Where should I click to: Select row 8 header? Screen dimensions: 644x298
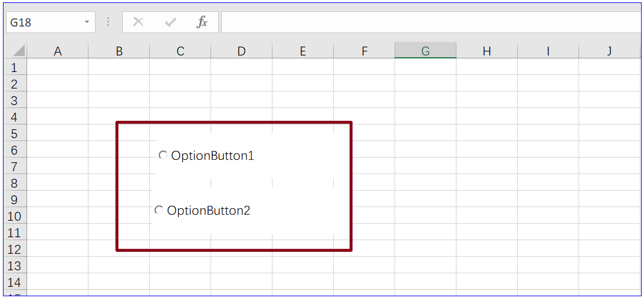pyautogui.click(x=15, y=183)
